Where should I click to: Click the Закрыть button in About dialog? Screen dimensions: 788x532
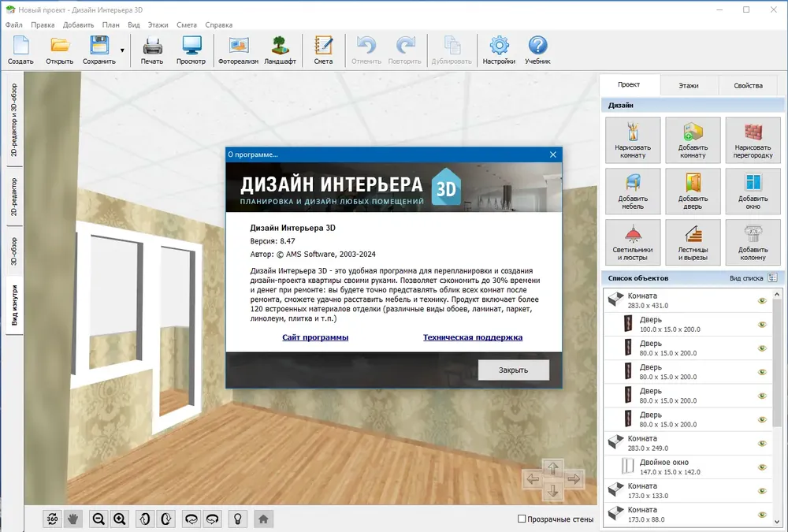[x=513, y=370]
